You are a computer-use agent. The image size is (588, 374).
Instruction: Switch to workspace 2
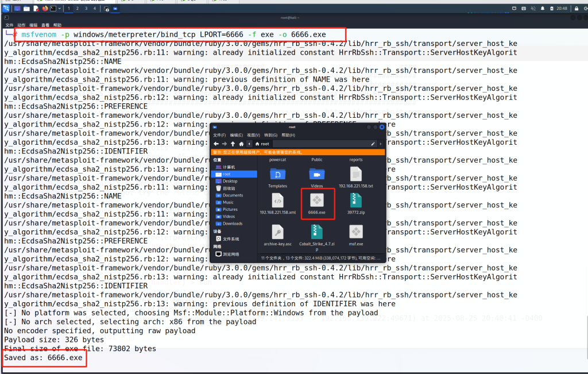78,8
